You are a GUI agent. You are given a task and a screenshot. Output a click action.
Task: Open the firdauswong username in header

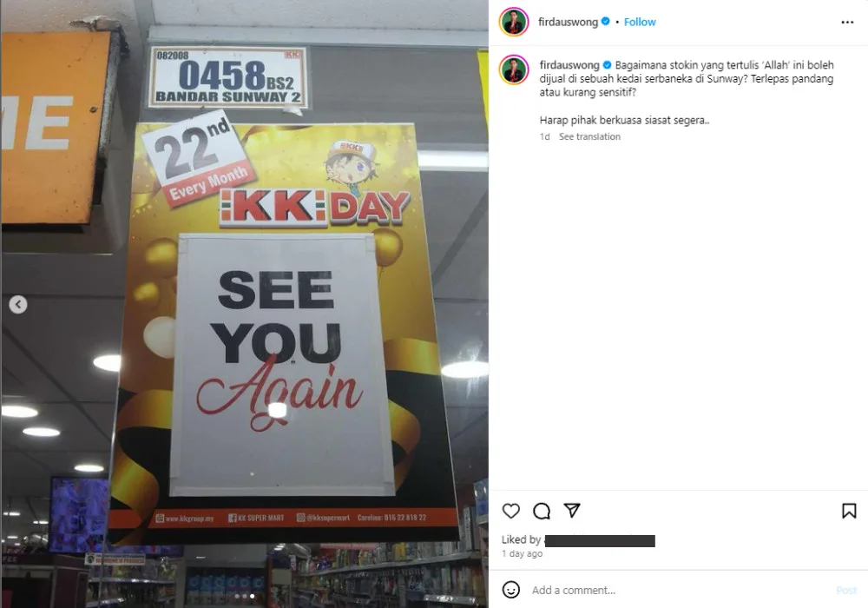pos(568,23)
